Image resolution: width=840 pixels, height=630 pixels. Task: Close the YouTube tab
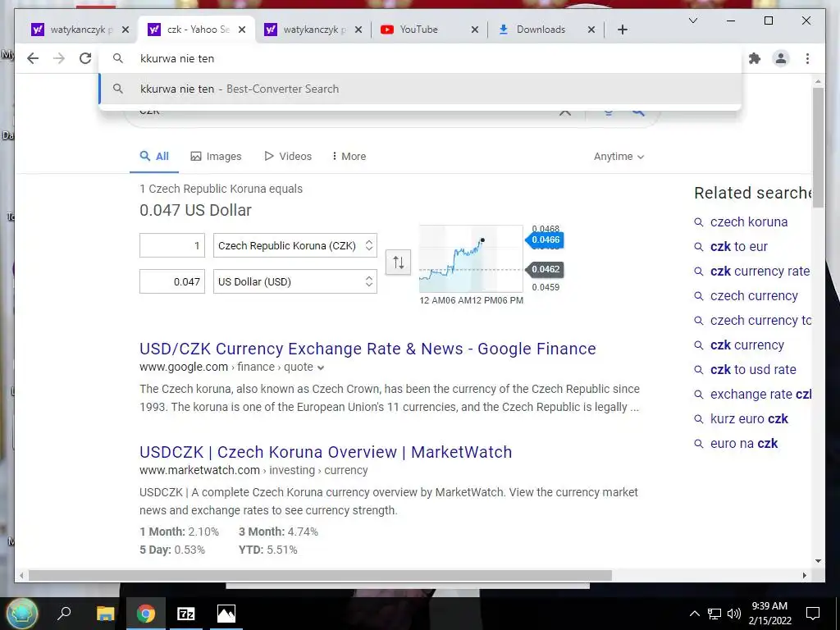[475, 30]
